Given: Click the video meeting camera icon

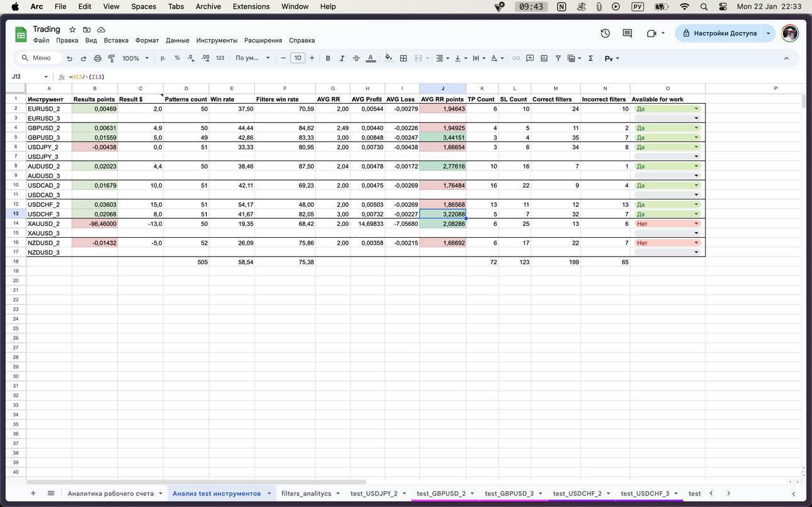Looking at the screenshot, I should (651, 33).
